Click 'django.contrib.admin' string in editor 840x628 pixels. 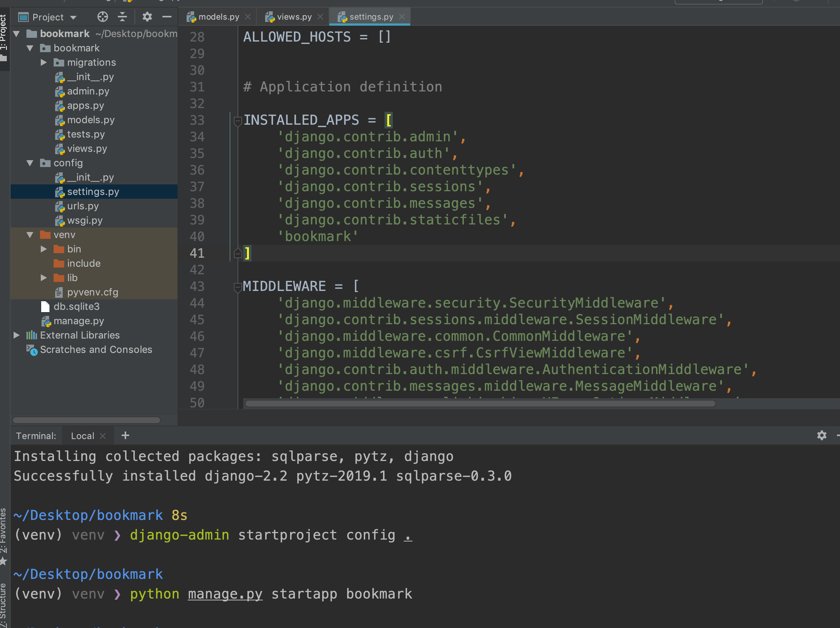pyautogui.click(x=367, y=137)
